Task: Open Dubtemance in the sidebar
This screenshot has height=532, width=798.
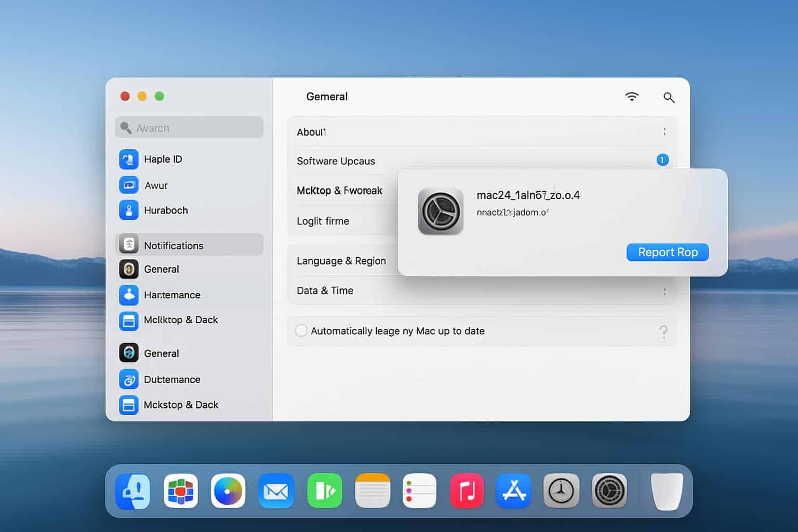Action: [171, 379]
